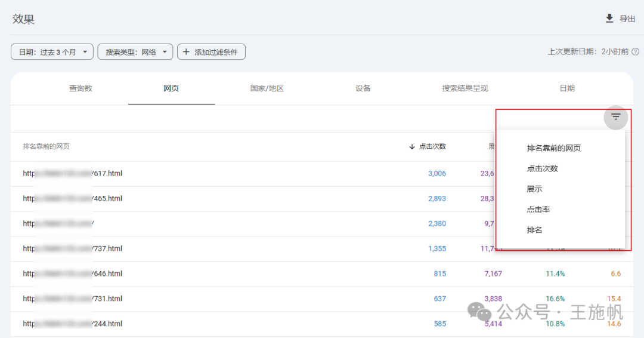This screenshot has width=644, height=338.
Task: Click the CTR value 11.4%
Action: pos(555,274)
